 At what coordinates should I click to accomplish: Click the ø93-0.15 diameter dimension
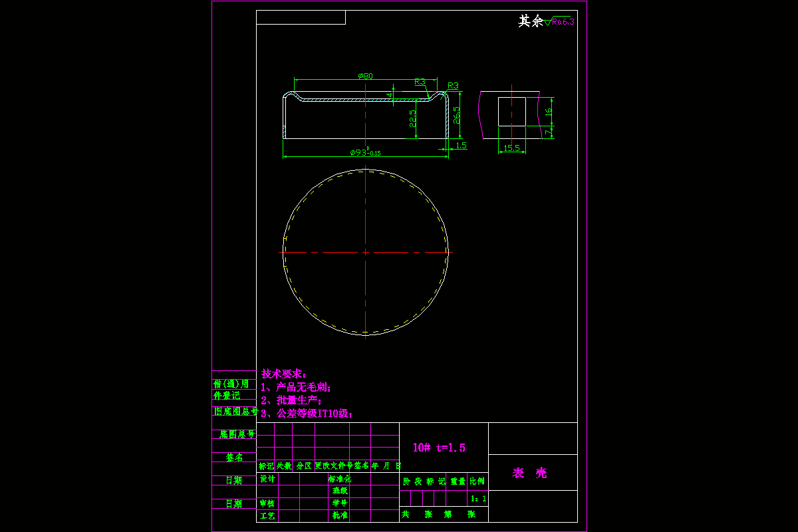pos(364,152)
